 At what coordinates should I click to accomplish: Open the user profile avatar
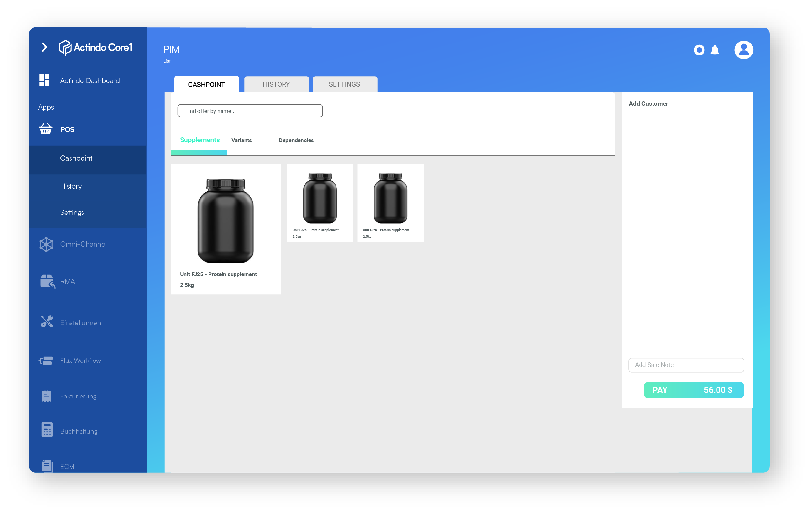[x=744, y=50]
